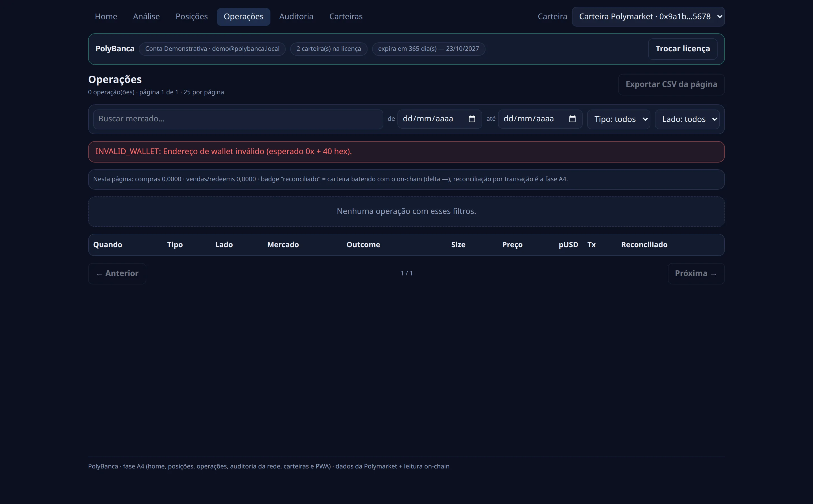The width and height of the screenshot is (813, 504).
Task: Click Exportar CSV da página
Action: pos(671,84)
